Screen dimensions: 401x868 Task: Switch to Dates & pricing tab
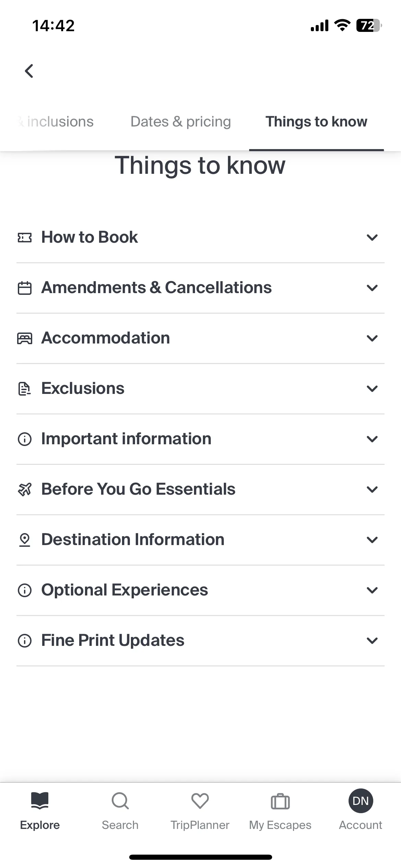[x=181, y=122]
